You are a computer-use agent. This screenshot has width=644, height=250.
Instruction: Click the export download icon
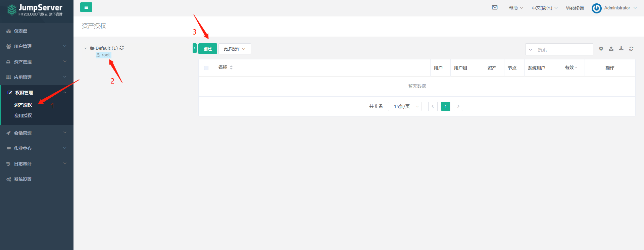pyautogui.click(x=621, y=49)
